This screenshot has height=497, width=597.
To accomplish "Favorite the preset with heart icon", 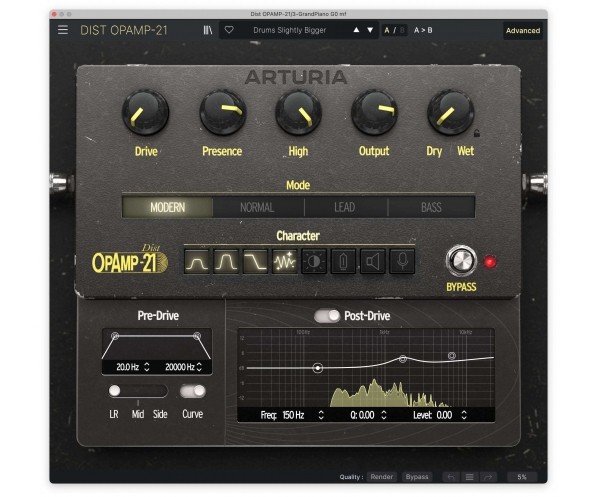I will tap(229, 29).
